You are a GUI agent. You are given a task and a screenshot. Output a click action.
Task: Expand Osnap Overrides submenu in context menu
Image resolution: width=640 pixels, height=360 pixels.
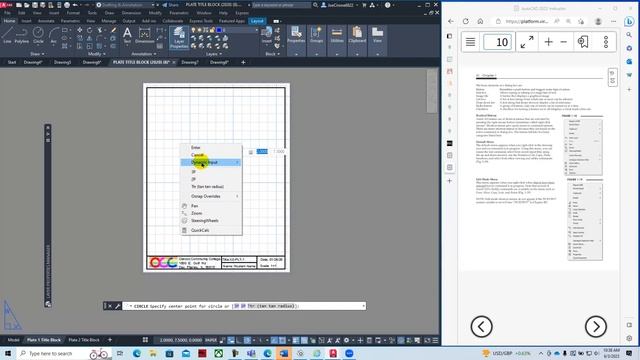tap(237, 196)
